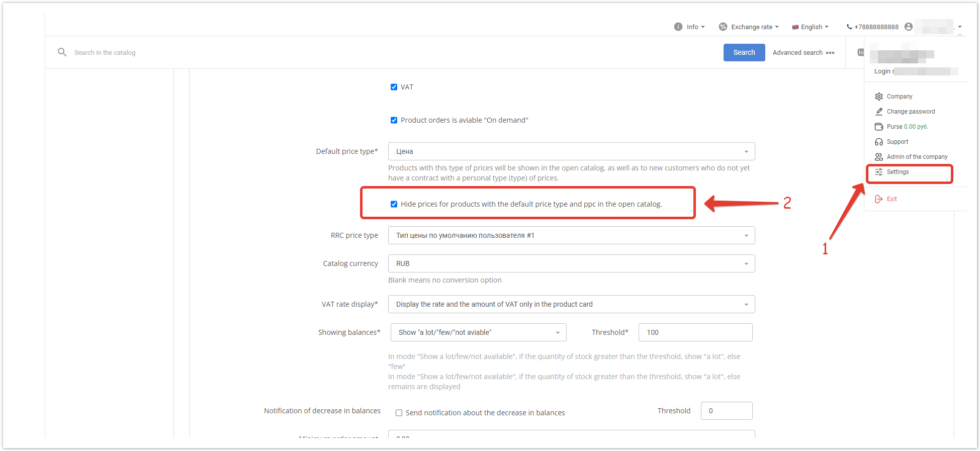This screenshot has width=980, height=451.
Task: Click Exit to log out
Action: [892, 199]
